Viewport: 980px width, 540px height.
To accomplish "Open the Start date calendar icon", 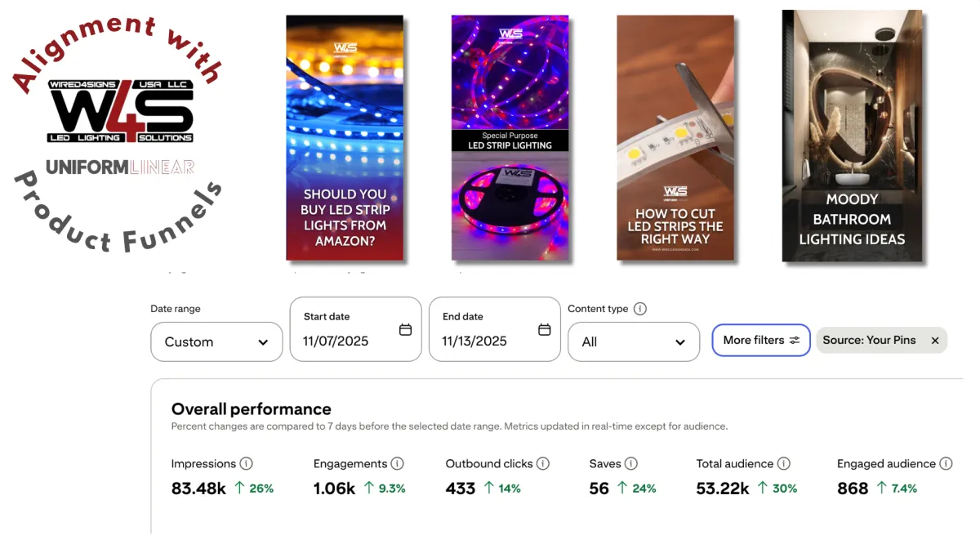I will [405, 330].
